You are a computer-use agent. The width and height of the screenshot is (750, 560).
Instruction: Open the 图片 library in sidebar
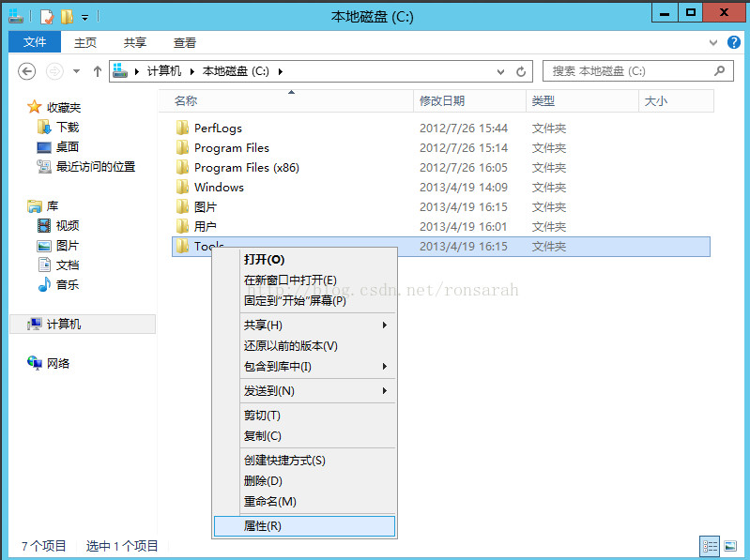(68, 246)
